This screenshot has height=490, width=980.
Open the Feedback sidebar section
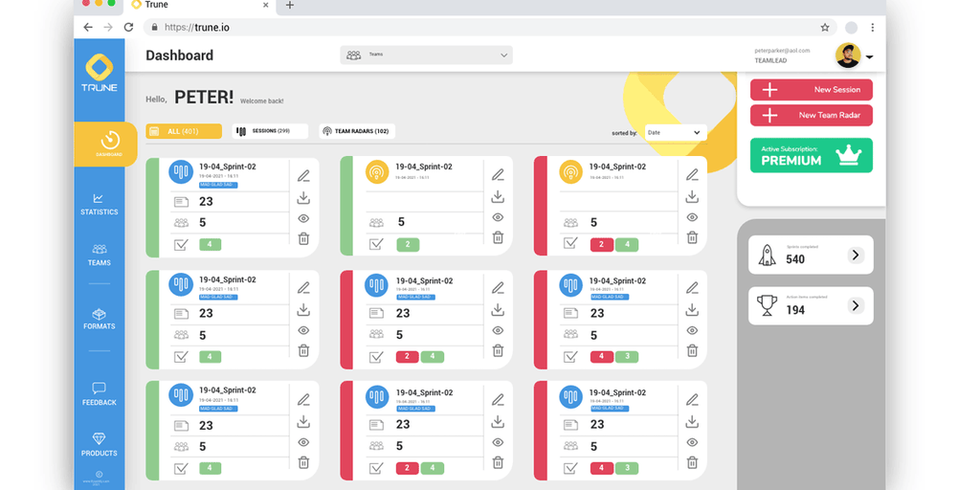coord(99,394)
